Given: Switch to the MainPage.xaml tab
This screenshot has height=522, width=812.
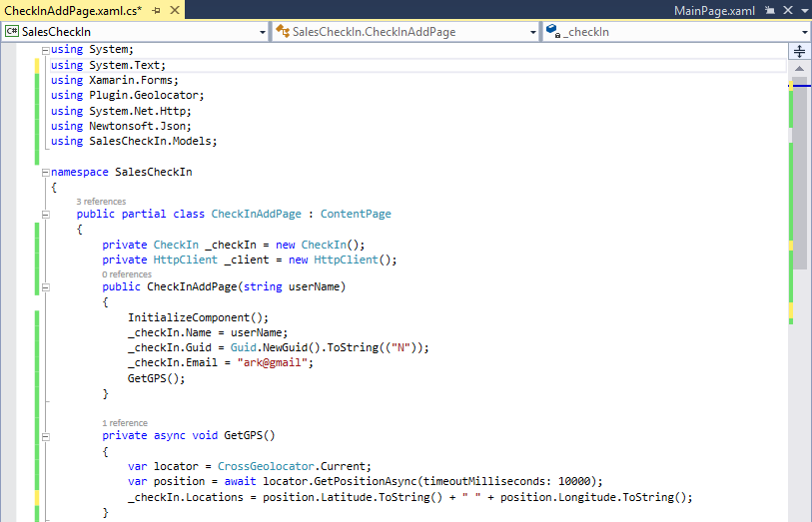Looking at the screenshot, I should 714,11.
